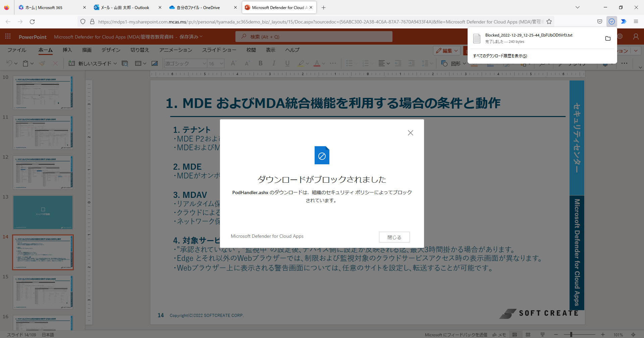Open the Firefox application menu (hamburger)
This screenshot has height=338, width=644.
tap(636, 21)
